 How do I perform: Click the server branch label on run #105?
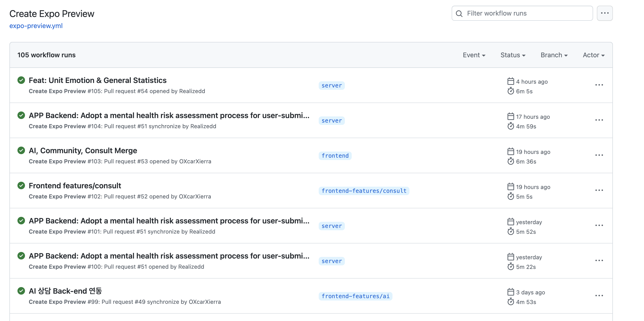pos(331,86)
